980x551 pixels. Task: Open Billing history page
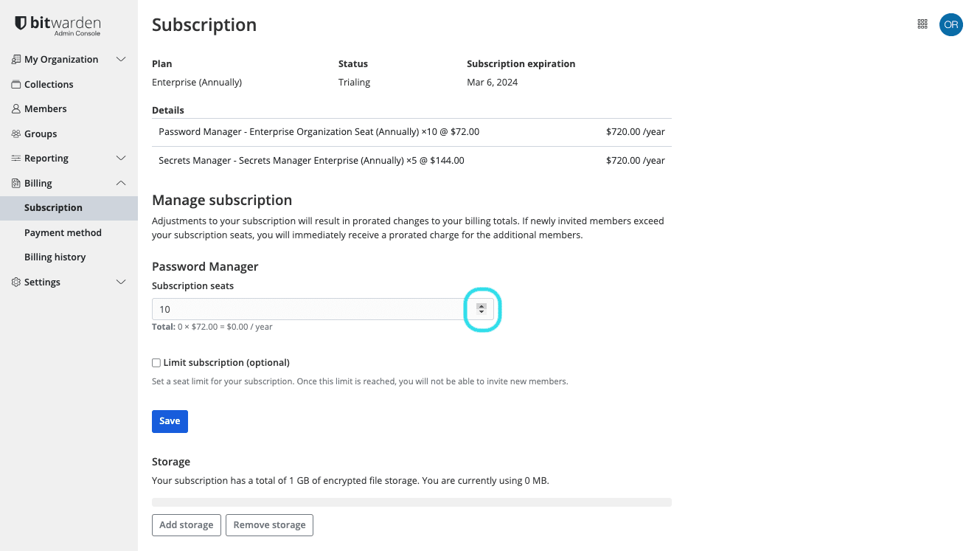(55, 257)
